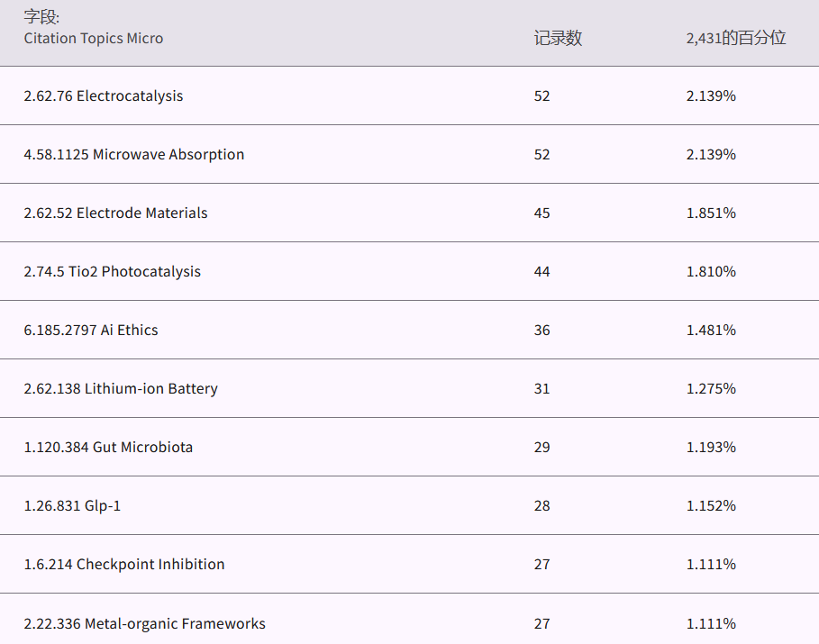Select the 4.58.1125 Microwave Absorption topic
The height and width of the screenshot is (644, 819).
[134, 154]
